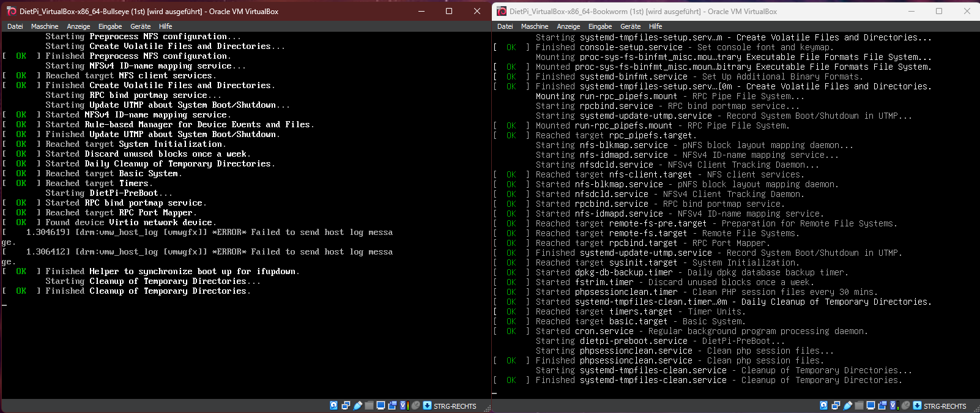Click 'Started nfsdcld.service' line in Bookworm
The height and width of the screenshot is (413, 980).
650,194
